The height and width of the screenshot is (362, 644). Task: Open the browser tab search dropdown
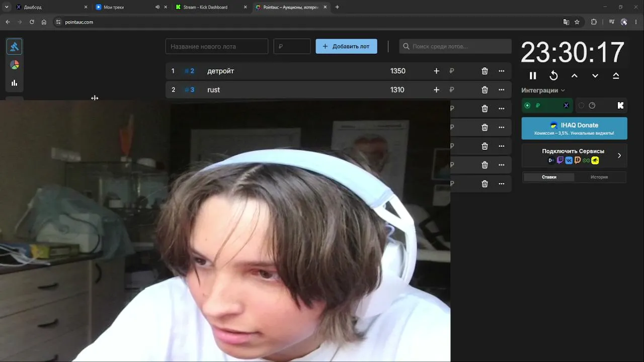tap(7, 7)
